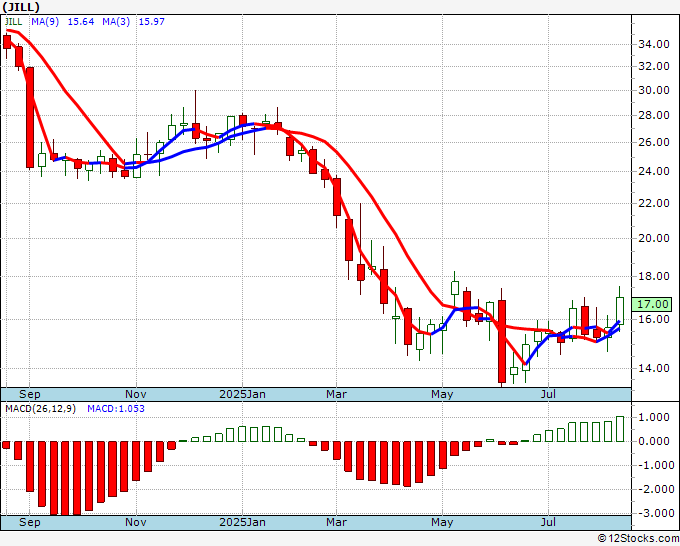Click the MACD(26,12,9) indicator label
Image resolution: width=680 pixels, height=546 pixels.
pyautogui.click(x=40, y=409)
